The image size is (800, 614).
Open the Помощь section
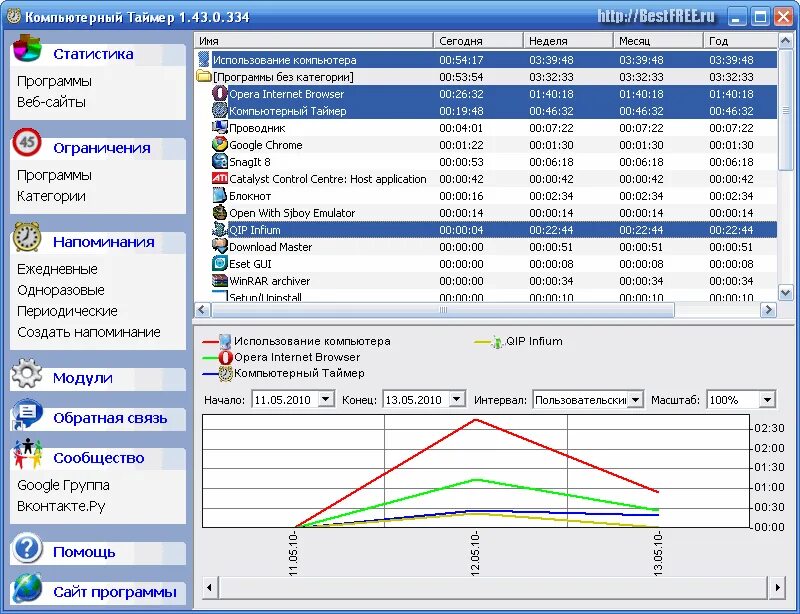point(84,552)
